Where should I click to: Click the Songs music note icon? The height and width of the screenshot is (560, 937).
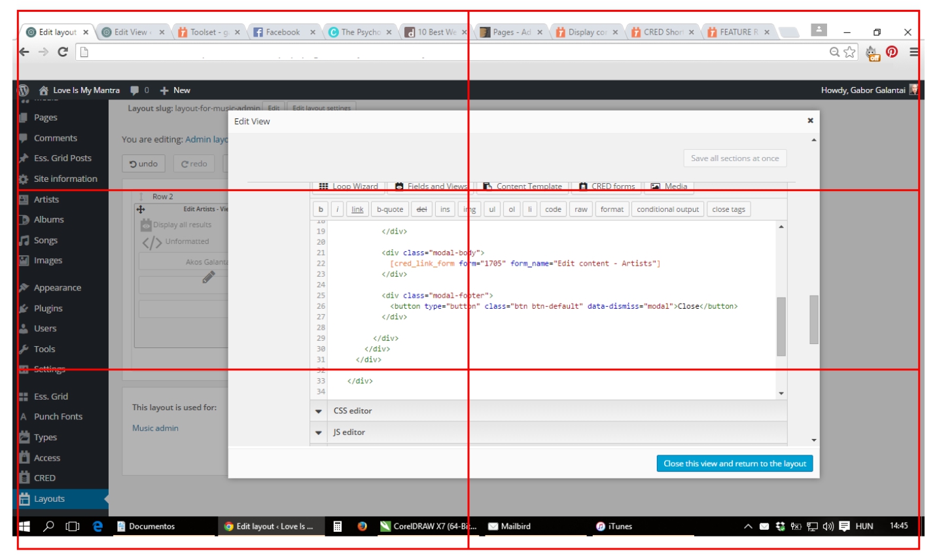click(x=24, y=240)
